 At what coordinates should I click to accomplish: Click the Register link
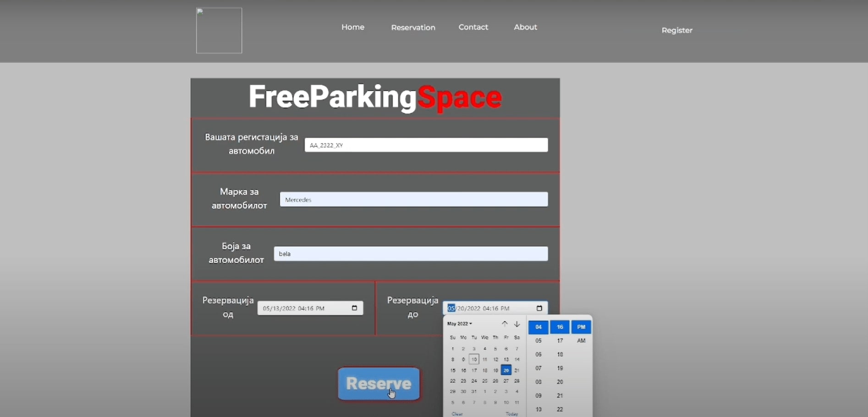click(676, 30)
